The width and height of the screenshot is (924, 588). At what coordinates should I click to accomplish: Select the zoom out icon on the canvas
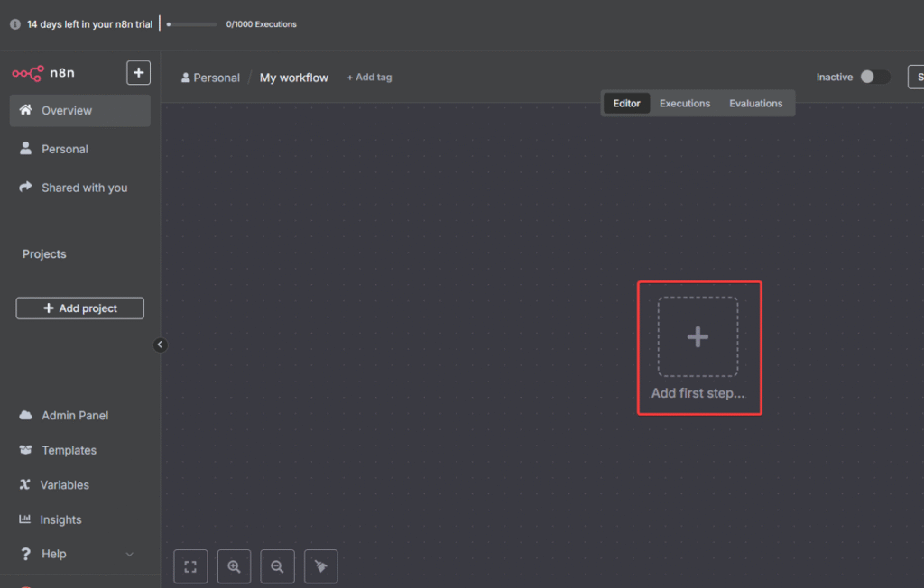(x=277, y=566)
